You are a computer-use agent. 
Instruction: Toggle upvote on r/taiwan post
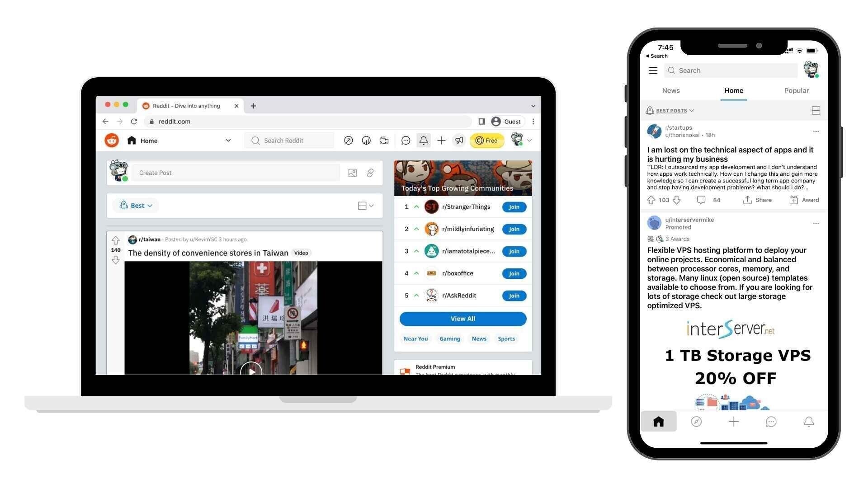point(116,241)
